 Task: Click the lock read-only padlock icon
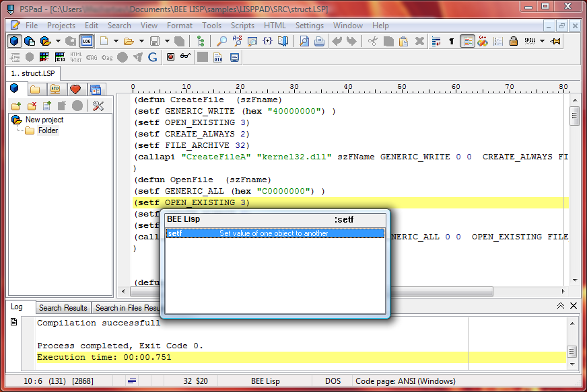click(x=513, y=41)
